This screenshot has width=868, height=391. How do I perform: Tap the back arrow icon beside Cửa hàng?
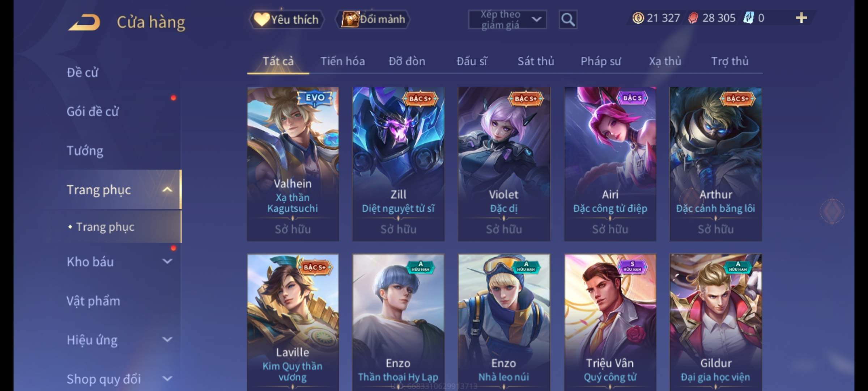coord(84,22)
